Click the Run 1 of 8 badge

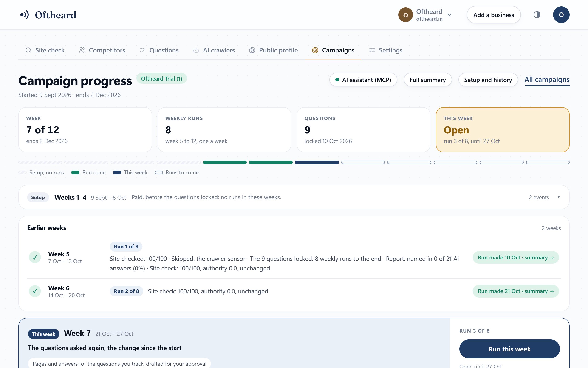(x=126, y=246)
